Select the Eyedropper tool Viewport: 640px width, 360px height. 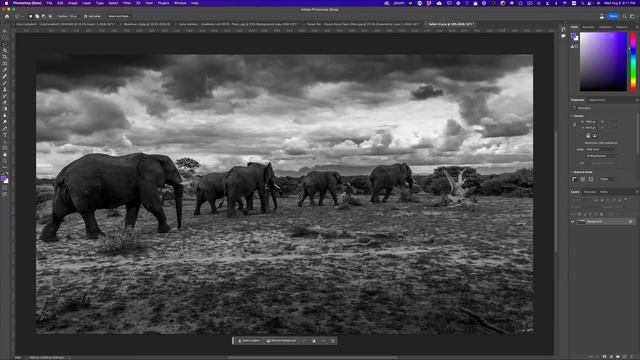point(5,70)
